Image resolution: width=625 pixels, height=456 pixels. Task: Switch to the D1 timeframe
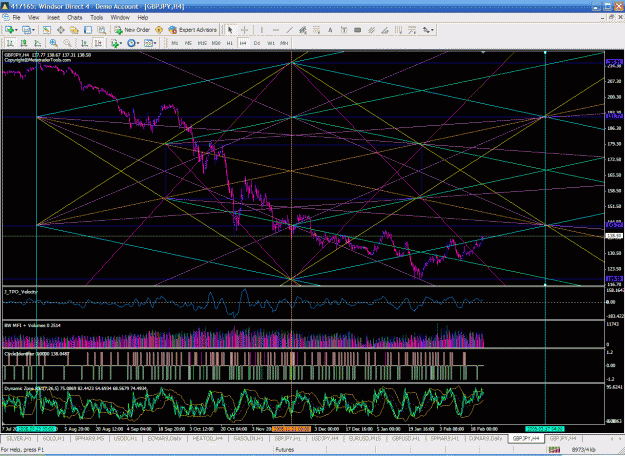[257, 43]
